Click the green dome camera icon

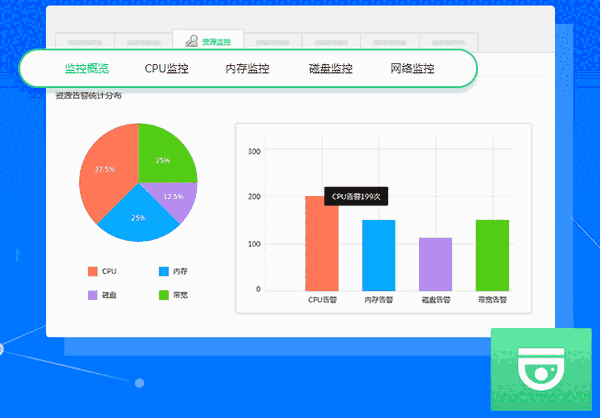coord(541,369)
